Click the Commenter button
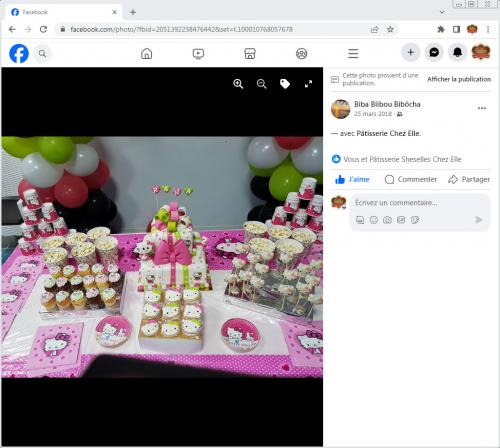 point(411,179)
